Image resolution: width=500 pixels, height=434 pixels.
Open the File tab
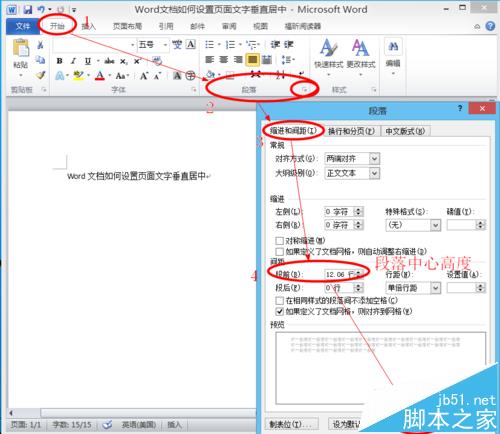click(23, 26)
